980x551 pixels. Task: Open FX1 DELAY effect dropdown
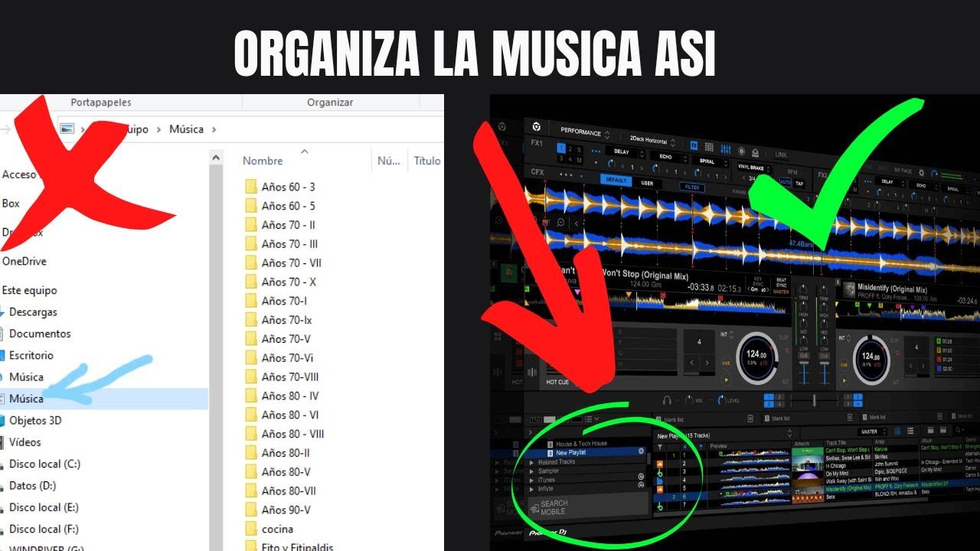point(624,152)
